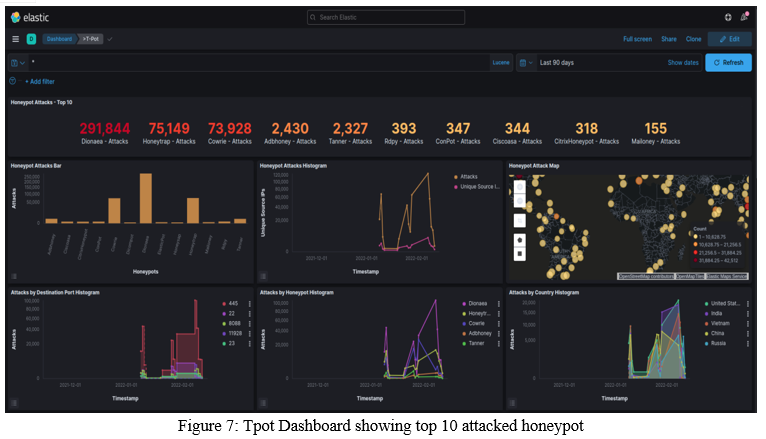766x439 pixels.
Task: Open the breadcrumb checkmark badge
Action: 110,39
